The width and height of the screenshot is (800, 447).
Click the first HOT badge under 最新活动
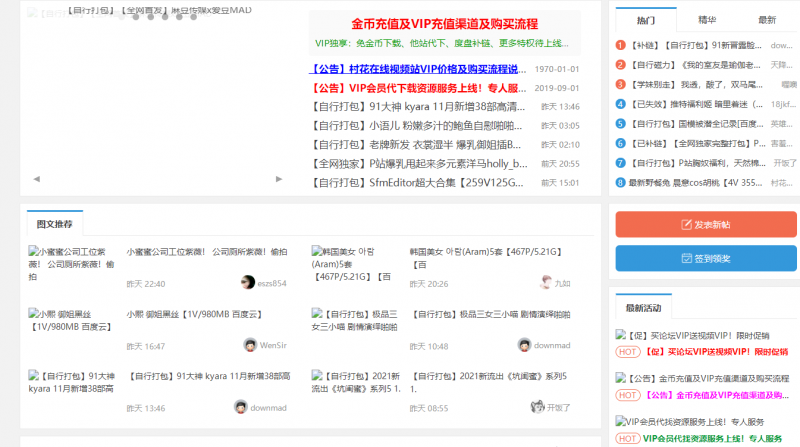[627, 352]
